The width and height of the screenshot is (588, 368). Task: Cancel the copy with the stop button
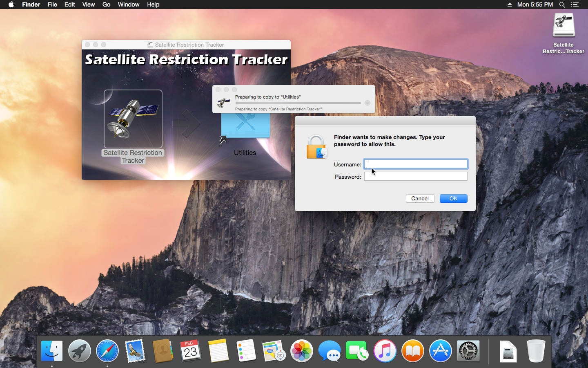(x=367, y=103)
